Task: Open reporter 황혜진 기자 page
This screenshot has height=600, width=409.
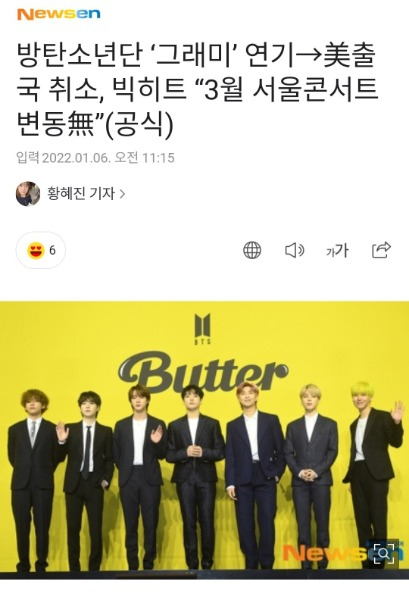Action: (x=81, y=194)
